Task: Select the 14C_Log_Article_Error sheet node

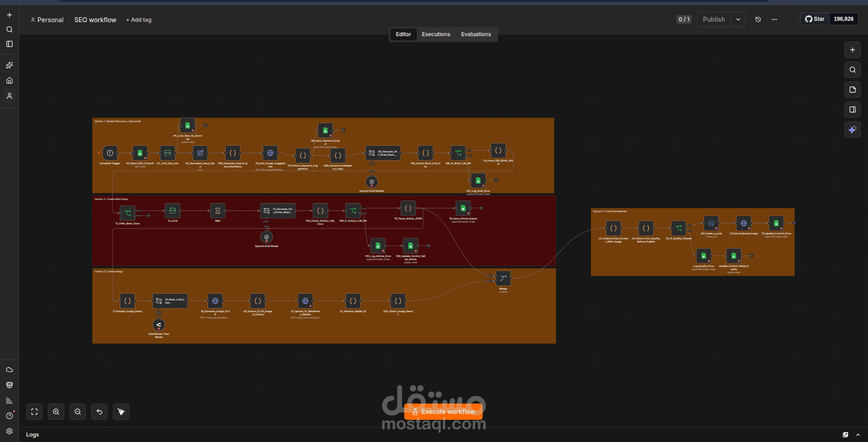Action: tap(377, 246)
